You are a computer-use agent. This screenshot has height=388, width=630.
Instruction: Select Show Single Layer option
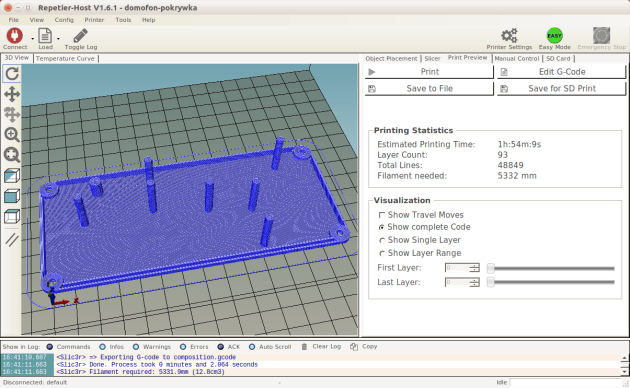(382, 240)
